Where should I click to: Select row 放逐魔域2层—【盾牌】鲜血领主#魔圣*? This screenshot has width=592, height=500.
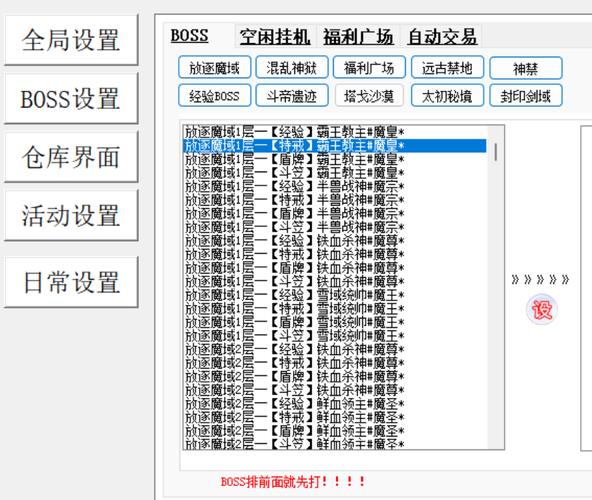[x=335, y=431]
